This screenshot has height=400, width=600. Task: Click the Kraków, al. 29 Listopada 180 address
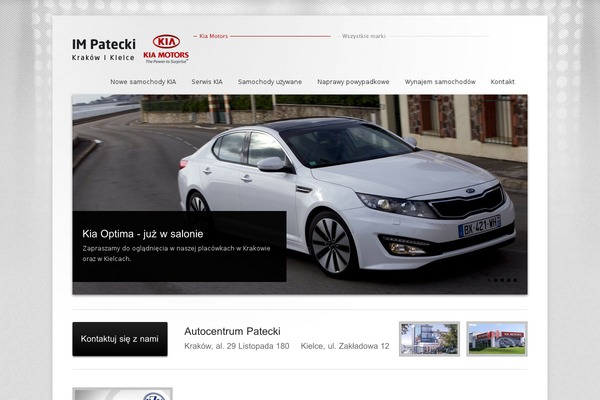point(237,347)
